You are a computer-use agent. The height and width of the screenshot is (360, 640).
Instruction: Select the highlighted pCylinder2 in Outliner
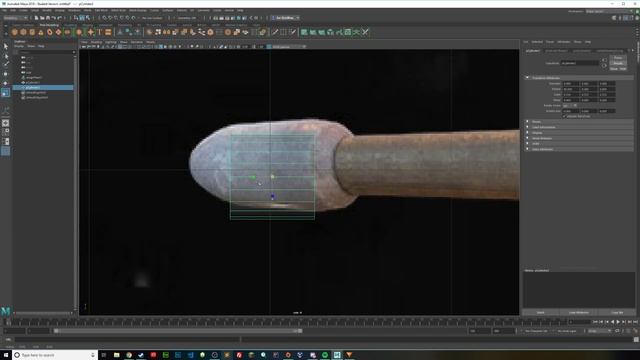43,87
